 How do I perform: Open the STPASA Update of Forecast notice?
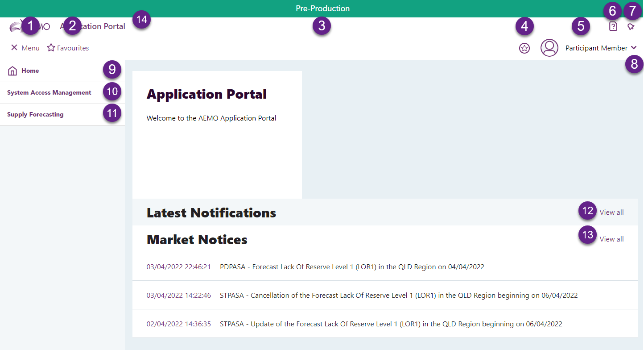click(x=391, y=324)
